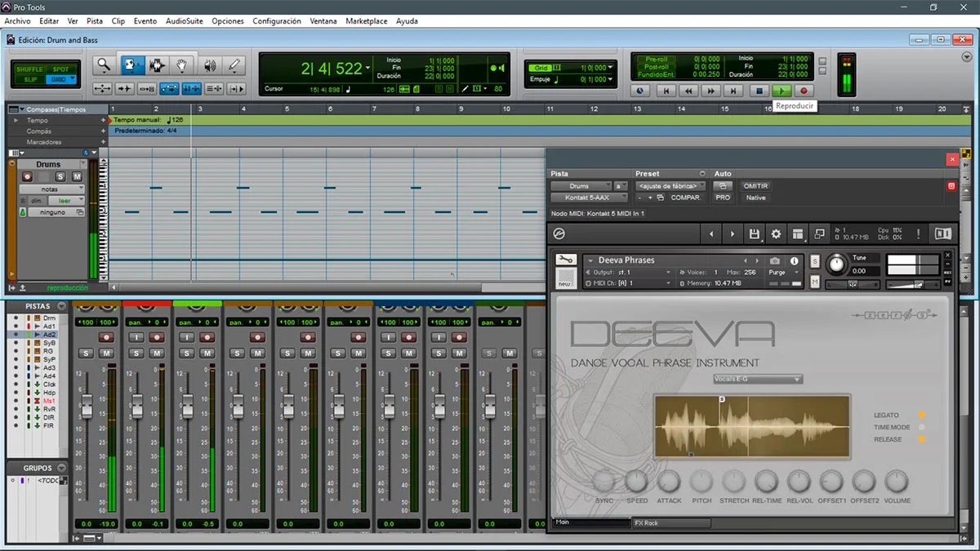
Task: Open the GRUPOS list options menu
Action: click(62, 468)
